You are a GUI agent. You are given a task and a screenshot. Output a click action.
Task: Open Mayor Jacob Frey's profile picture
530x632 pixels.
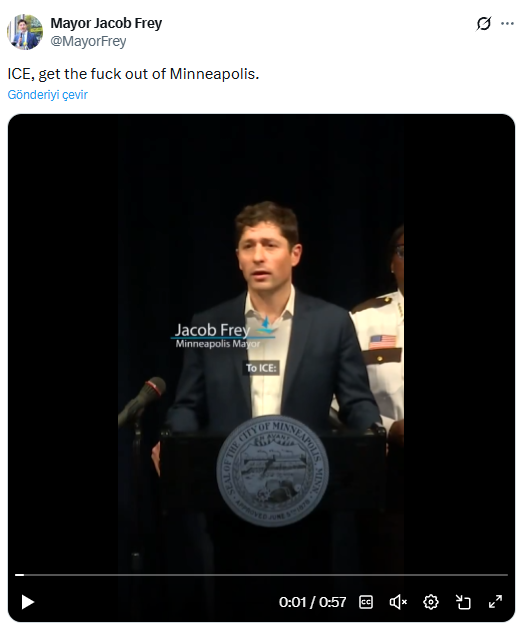(x=25, y=32)
